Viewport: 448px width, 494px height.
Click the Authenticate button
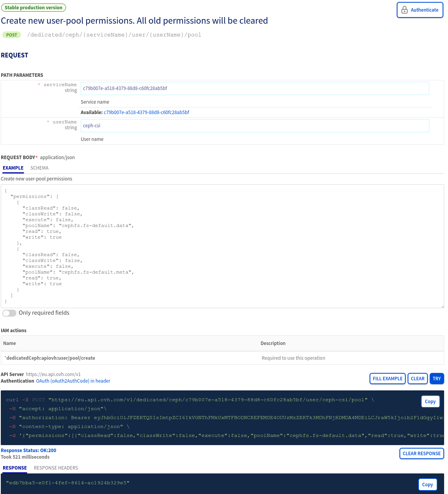(420, 10)
